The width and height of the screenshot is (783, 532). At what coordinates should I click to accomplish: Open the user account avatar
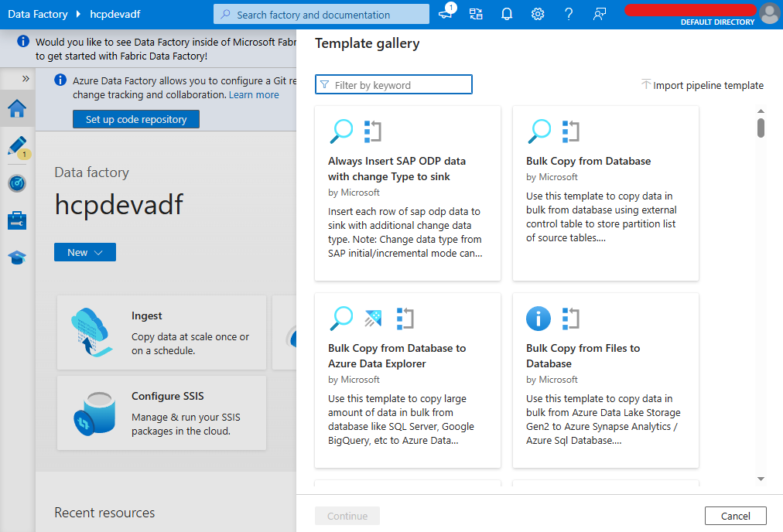coord(770,13)
